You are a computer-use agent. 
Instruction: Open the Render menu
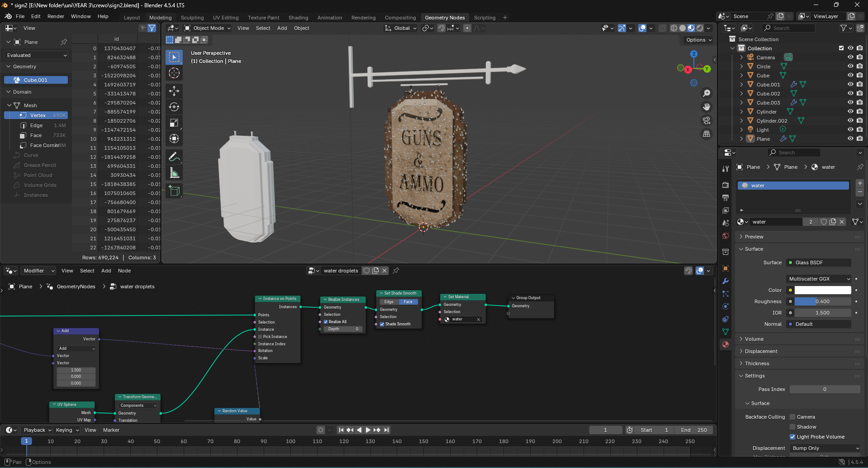56,16
